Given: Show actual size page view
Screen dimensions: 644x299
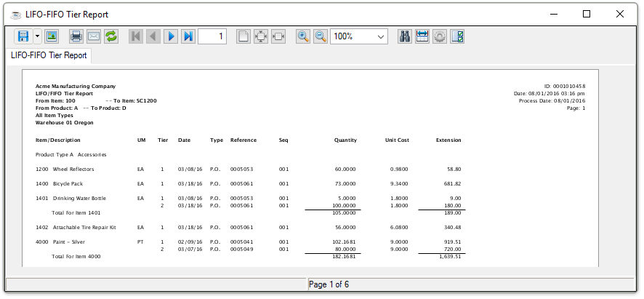Looking at the screenshot, I should (x=243, y=36).
